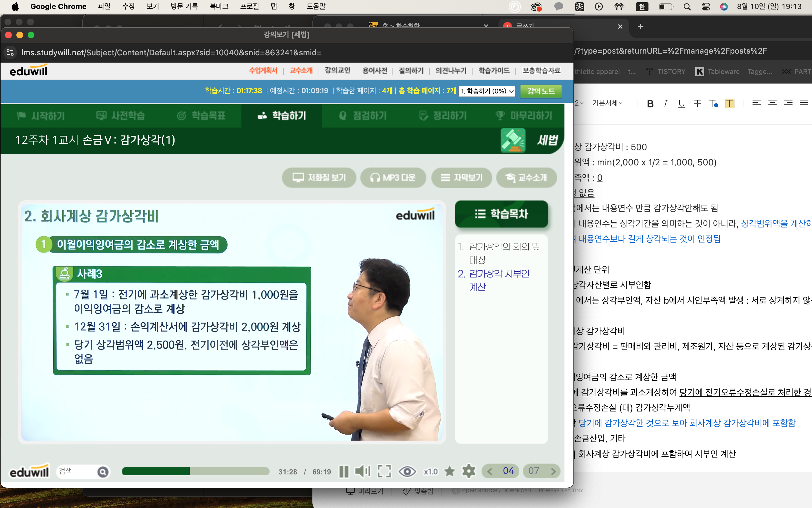Switch to 시작하기 tab
812x508 pixels.
41,116
